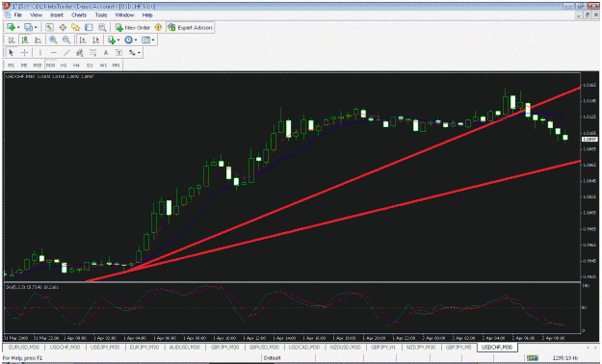Open the Tools menu

point(101,15)
